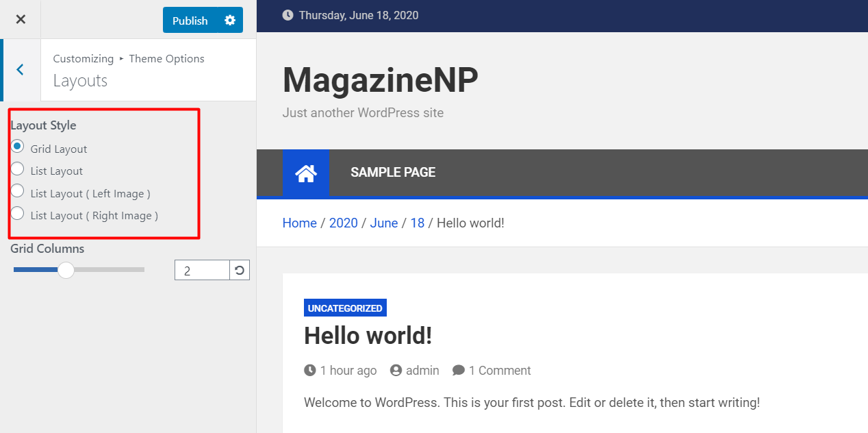
Task: Click the home icon in the navigation bar
Action: pyautogui.click(x=306, y=173)
